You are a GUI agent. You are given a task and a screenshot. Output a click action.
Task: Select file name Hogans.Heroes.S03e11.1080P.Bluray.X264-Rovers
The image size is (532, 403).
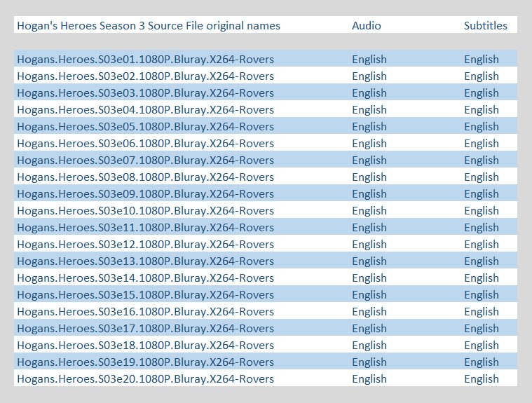tap(146, 228)
